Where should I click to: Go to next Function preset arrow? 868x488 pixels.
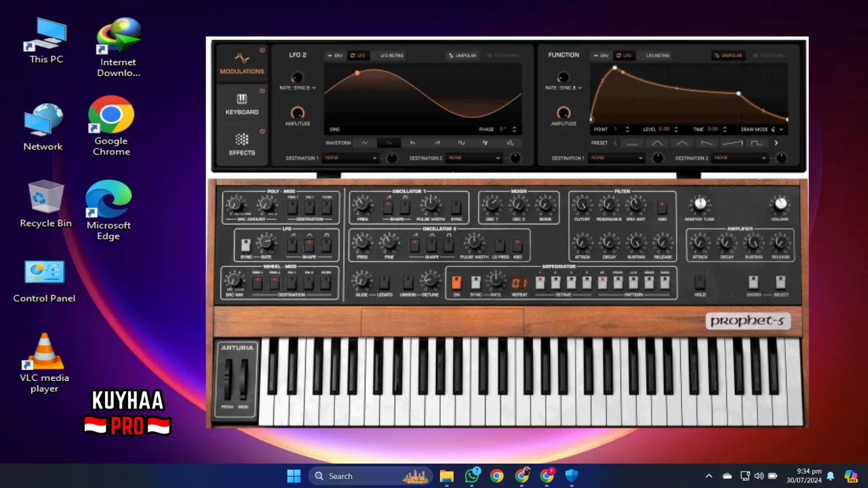pyautogui.click(x=776, y=143)
